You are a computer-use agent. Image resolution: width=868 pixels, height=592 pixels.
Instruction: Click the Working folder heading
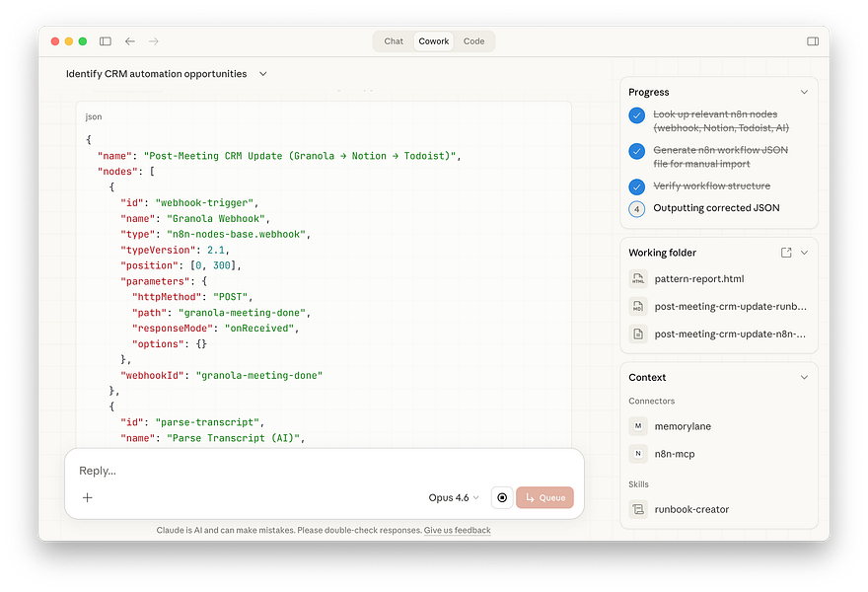click(662, 253)
